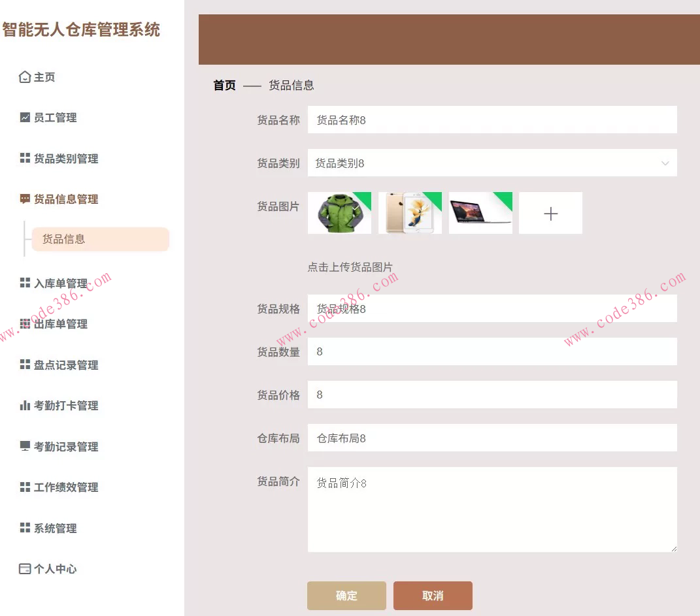
Task: Select the 入库单管理 icon
Action: [x=24, y=282]
